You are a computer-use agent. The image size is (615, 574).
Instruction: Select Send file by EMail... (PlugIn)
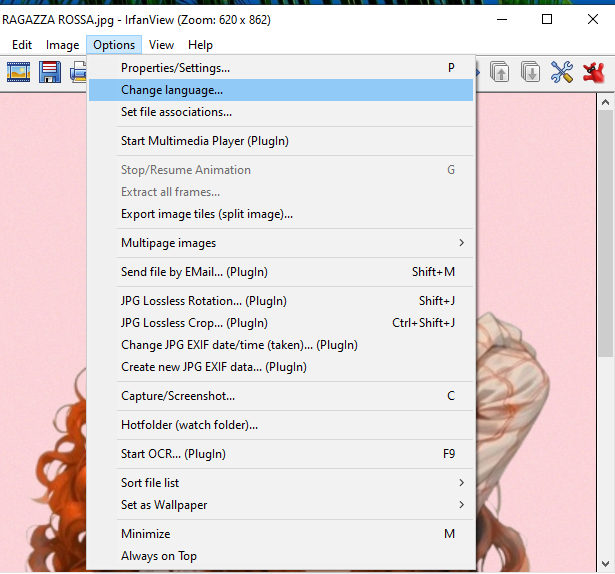[281, 272]
